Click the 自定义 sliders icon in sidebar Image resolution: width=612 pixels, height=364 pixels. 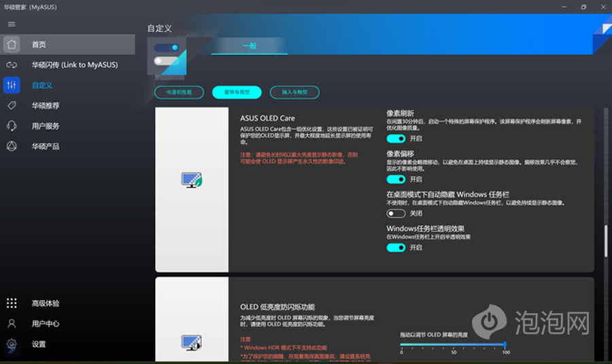coord(12,85)
